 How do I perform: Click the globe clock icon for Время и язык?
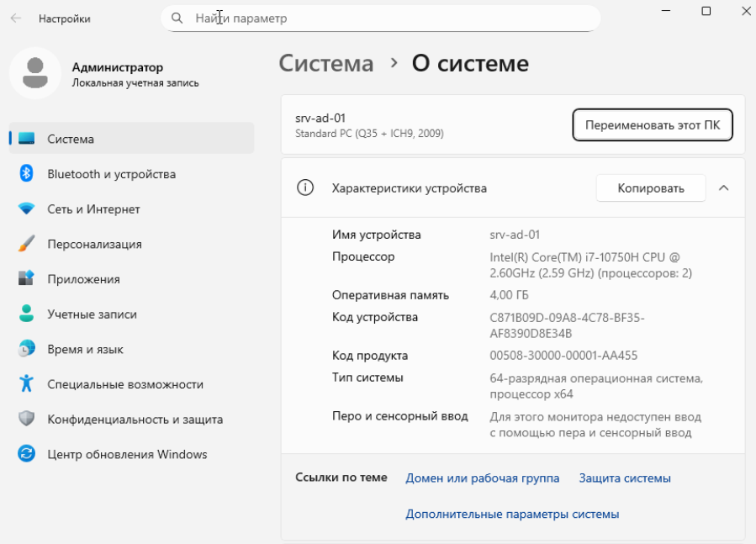pyautogui.click(x=27, y=349)
